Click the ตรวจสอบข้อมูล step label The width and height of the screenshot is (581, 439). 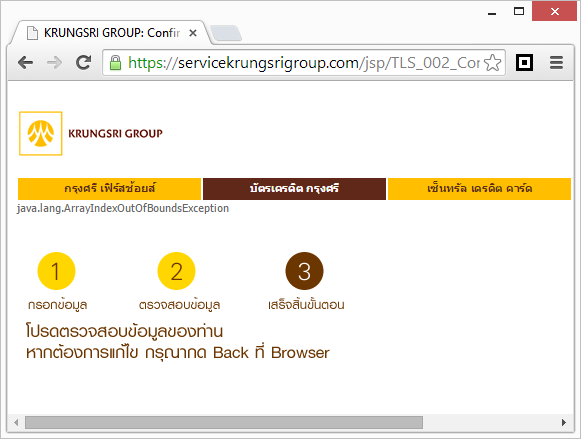pos(179,305)
